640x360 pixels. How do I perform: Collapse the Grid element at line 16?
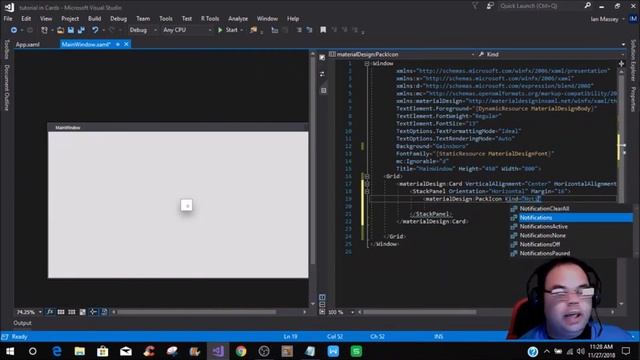click(367, 176)
